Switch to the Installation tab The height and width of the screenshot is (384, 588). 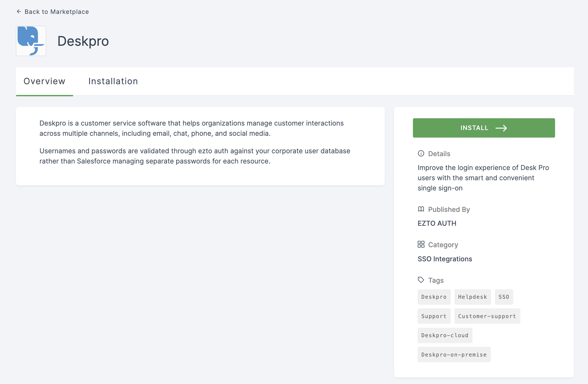tap(113, 81)
